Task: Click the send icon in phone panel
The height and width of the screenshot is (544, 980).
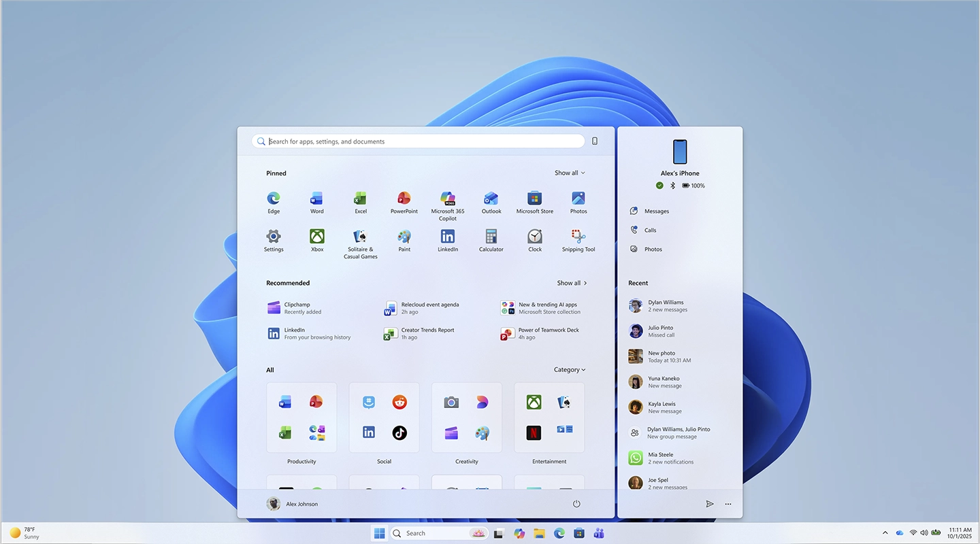Action: pyautogui.click(x=710, y=504)
